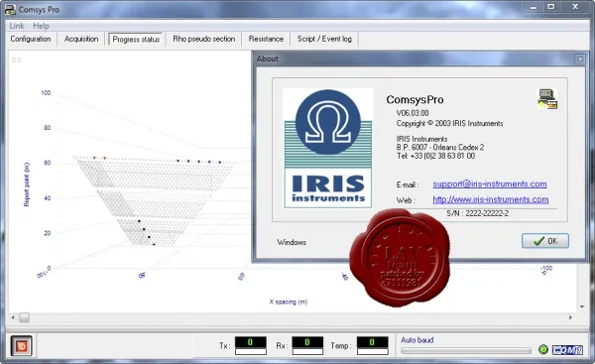Click the Comsys Pro title bar icon
Image resolution: width=595 pixels, height=364 pixels.
coord(10,10)
